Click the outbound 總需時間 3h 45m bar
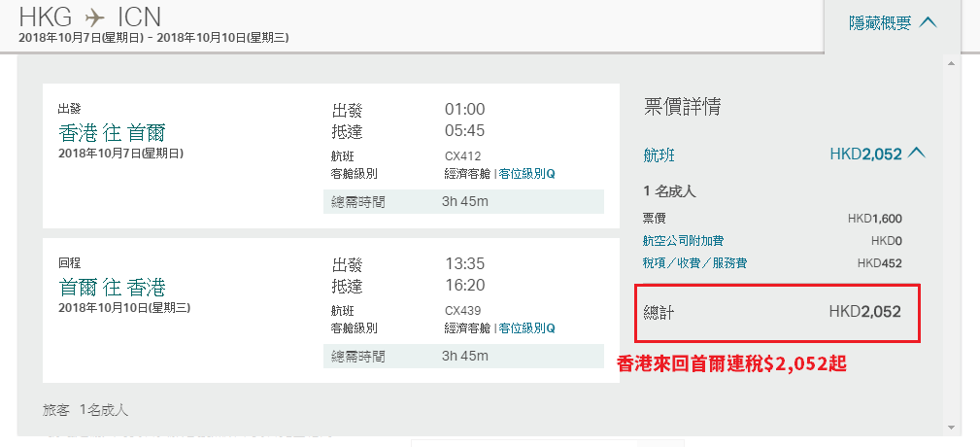Screen dimensions: 980x447 [463, 201]
